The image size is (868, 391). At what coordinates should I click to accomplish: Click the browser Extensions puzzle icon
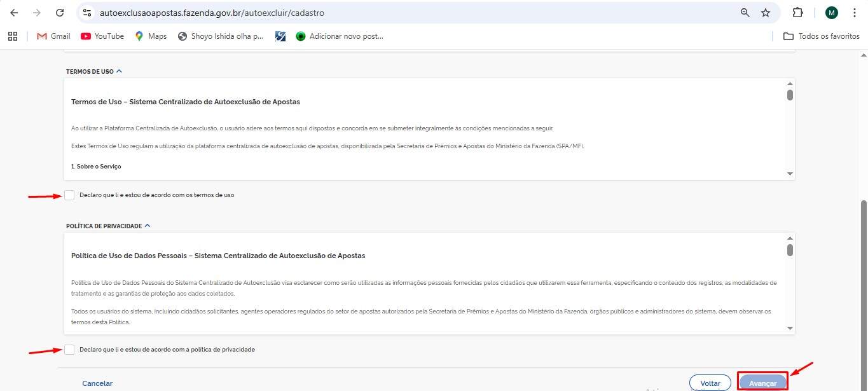(797, 12)
